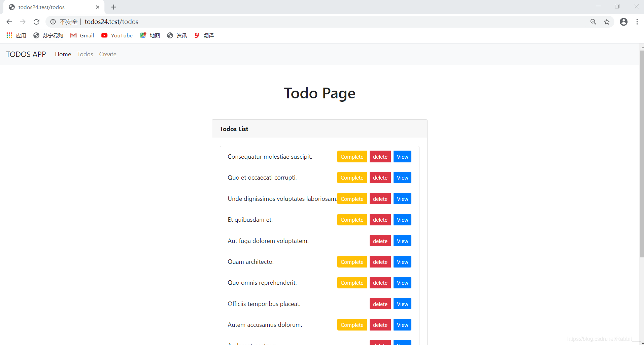Open Todos in the navbar
Viewport: 644px width, 345px height.
[85, 54]
